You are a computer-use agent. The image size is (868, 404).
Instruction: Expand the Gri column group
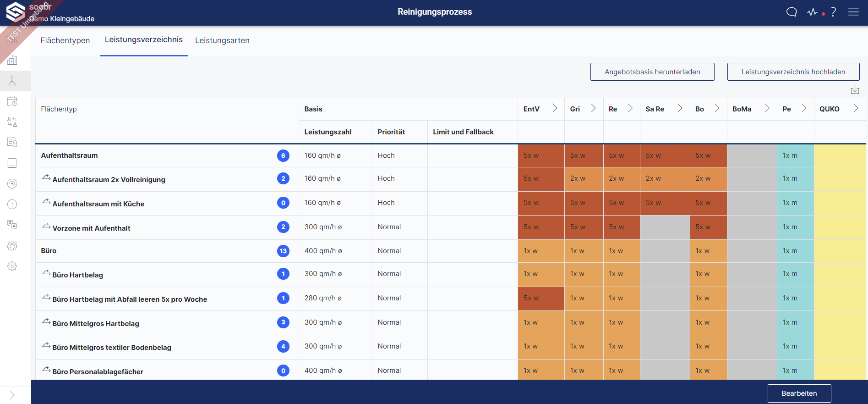pyautogui.click(x=593, y=108)
